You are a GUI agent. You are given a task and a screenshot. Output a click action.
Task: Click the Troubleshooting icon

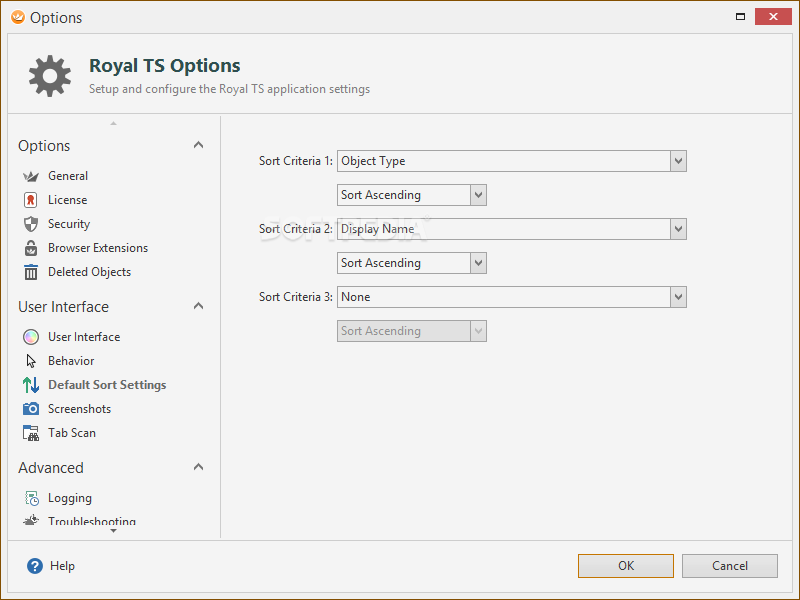pyautogui.click(x=31, y=520)
